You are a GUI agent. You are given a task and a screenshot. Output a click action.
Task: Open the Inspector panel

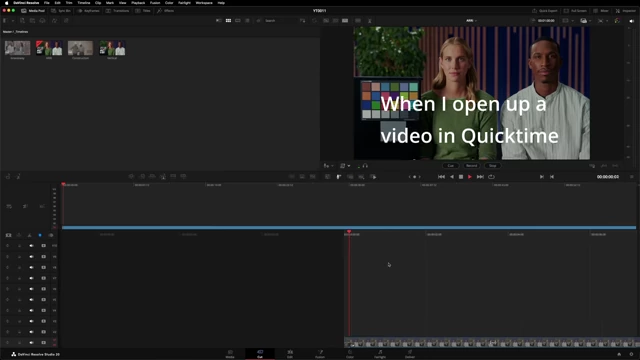625,11
